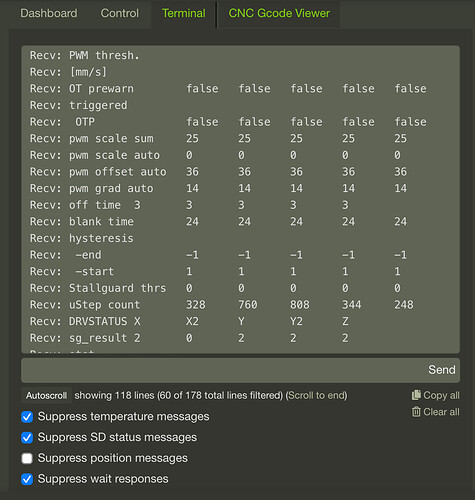Image resolution: width=475 pixels, height=500 pixels.
Task: Send the terminal command
Action: pyautogui.click(x=442, y=370)
